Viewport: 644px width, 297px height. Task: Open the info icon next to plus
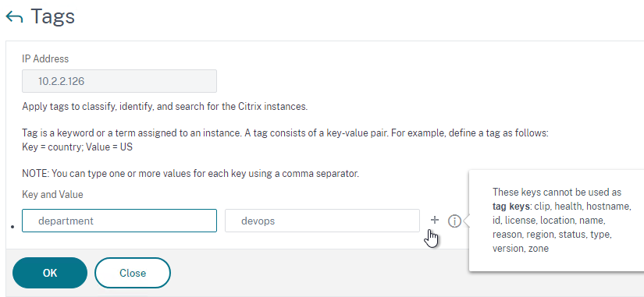pos(454,221)
